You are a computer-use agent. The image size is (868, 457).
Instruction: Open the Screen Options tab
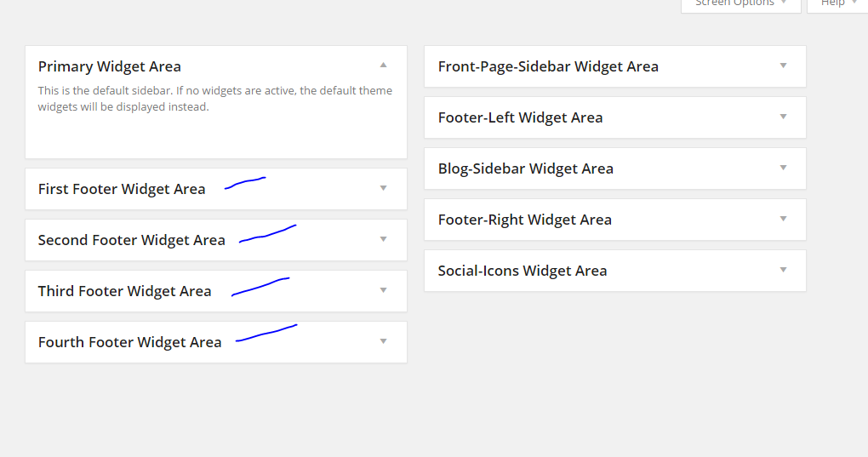(740, 4)
